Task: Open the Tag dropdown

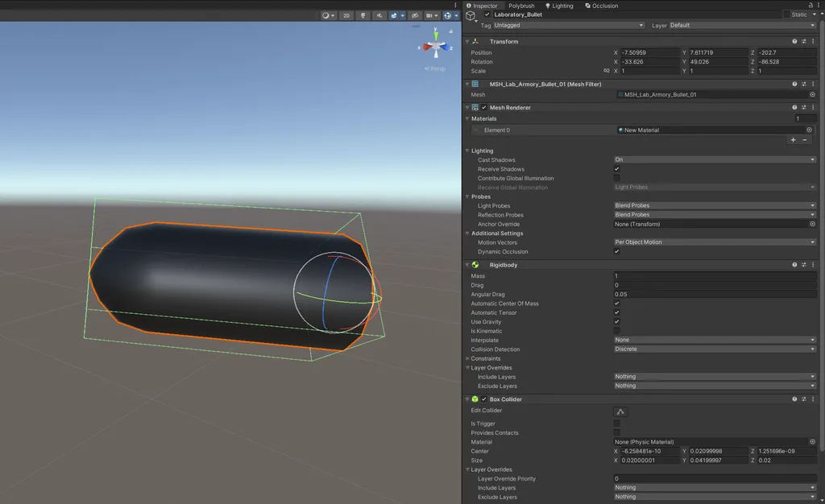Action: [x=569, y=25]
